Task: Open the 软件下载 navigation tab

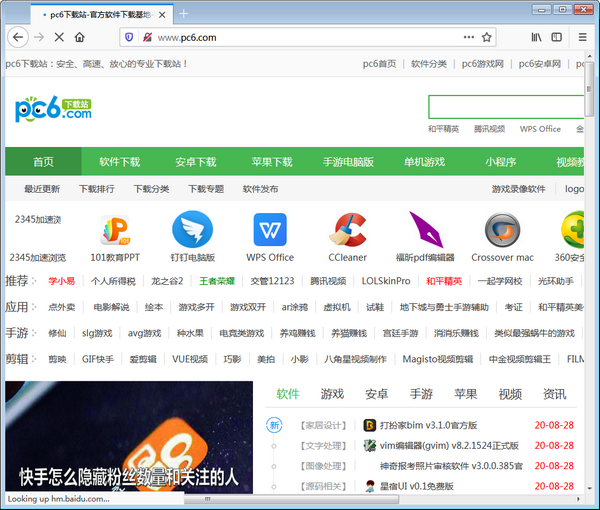Action: click(120, 162)
